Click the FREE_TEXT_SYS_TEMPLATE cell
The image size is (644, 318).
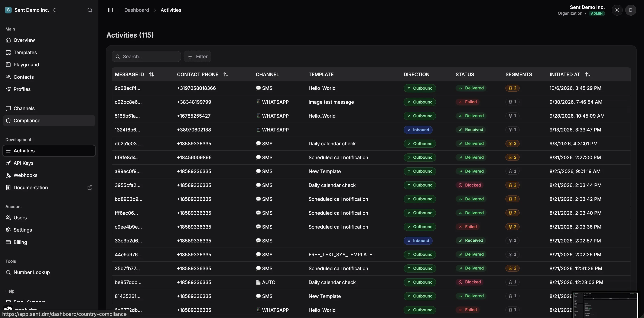(340, 254)
